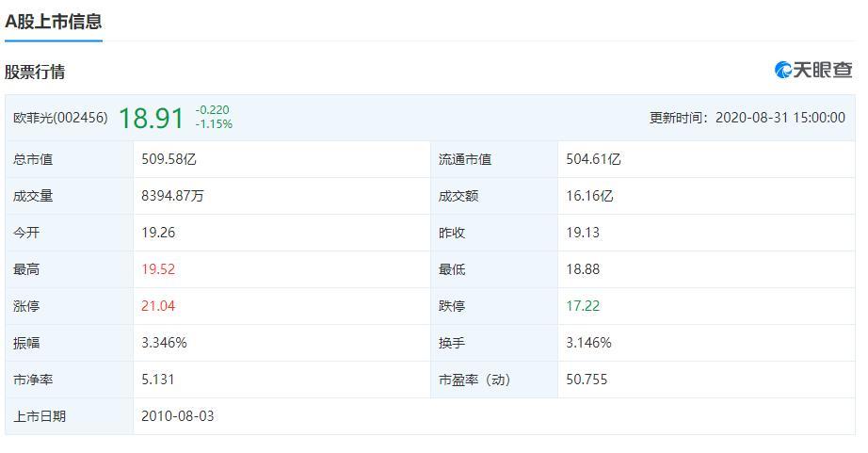Click total market value 509.58亿
868x453 pixels.
click(169, 159)
